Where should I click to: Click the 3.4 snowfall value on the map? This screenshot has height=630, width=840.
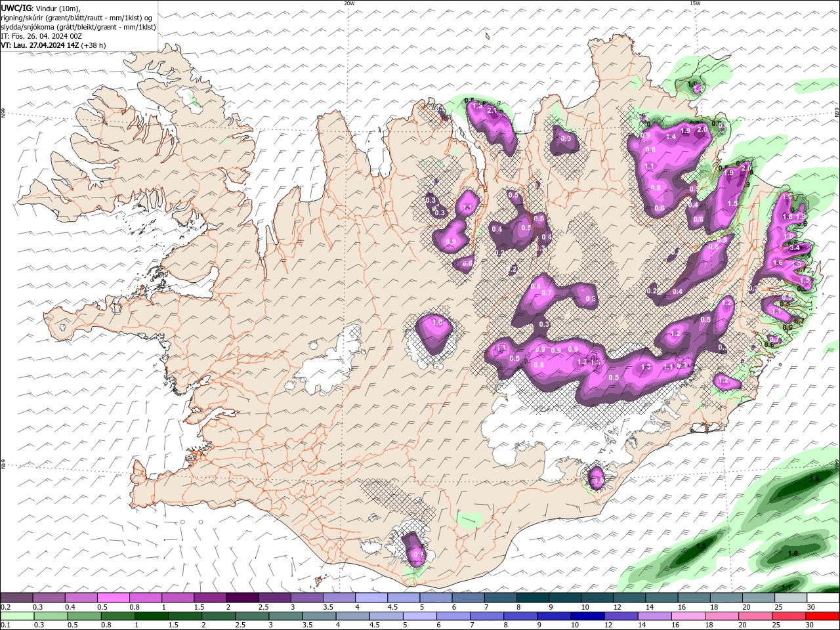[x=794, y=247]
